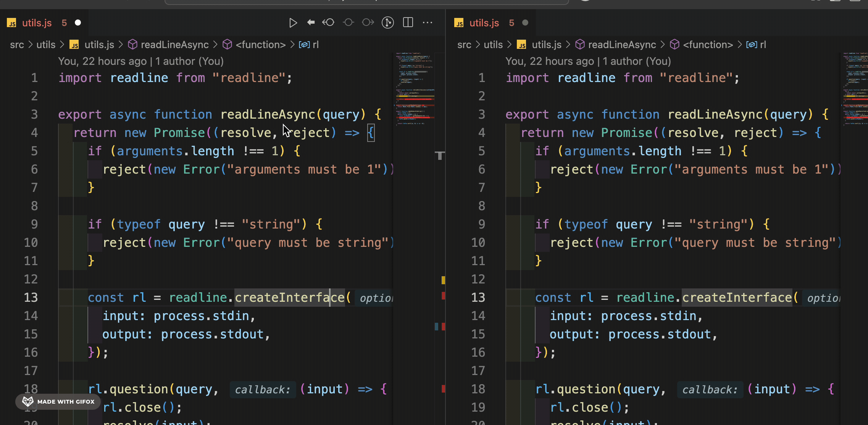Click '"query must be string"' in left editor
868x425 pixels.
pos(308,243)
